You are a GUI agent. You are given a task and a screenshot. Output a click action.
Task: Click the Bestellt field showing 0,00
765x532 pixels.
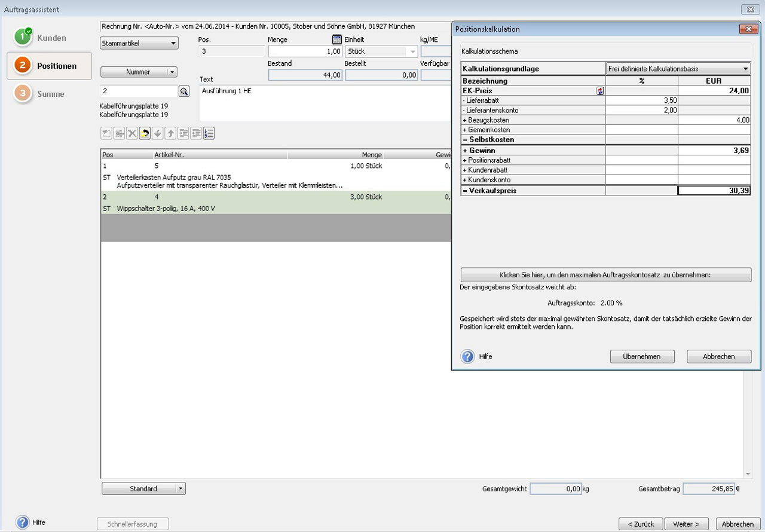381,75
